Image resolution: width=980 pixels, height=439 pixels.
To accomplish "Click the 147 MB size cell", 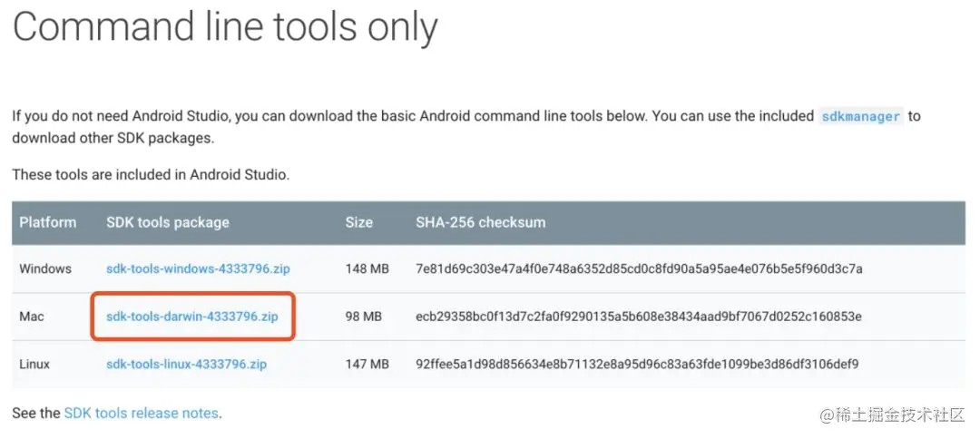I will pyautogui.click(x=367, y=364).
